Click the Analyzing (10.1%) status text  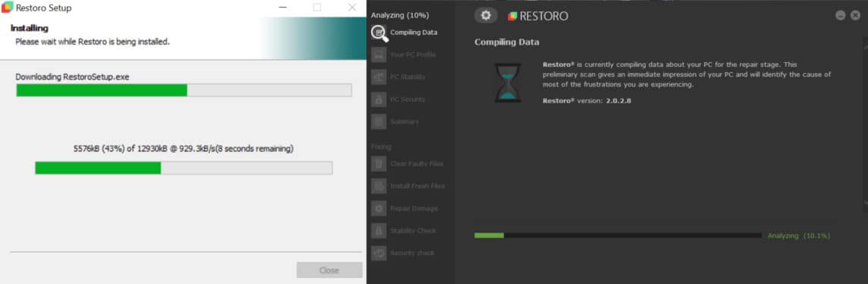pos(799,236)
